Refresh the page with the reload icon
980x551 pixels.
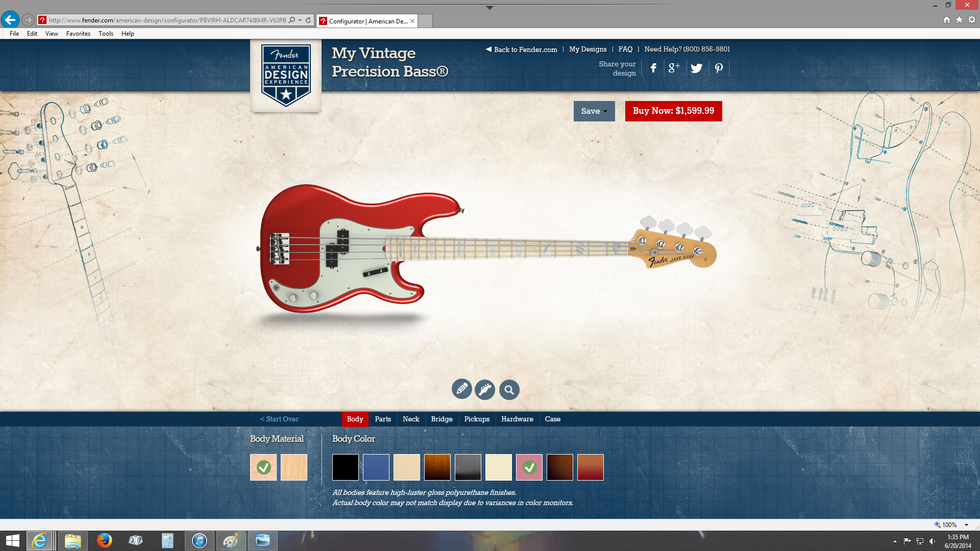click(x=308, y=20)
